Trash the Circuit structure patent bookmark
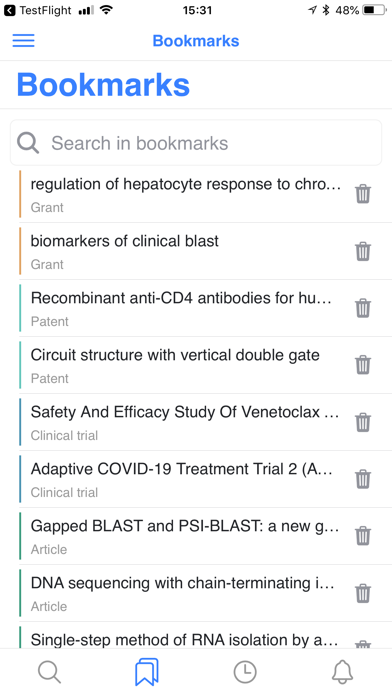Image resolution: width=392 pixels, height=696 pixels. 363,365
